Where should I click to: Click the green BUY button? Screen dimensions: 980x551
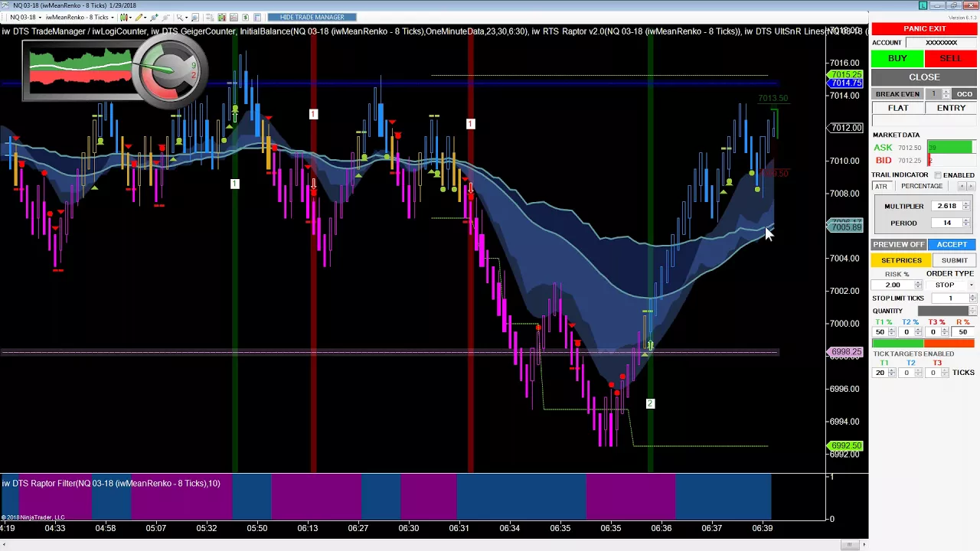click(x=897, y=59)
